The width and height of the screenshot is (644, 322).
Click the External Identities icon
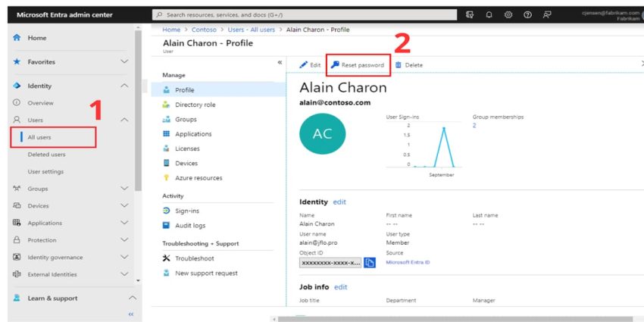click(17, 274)
